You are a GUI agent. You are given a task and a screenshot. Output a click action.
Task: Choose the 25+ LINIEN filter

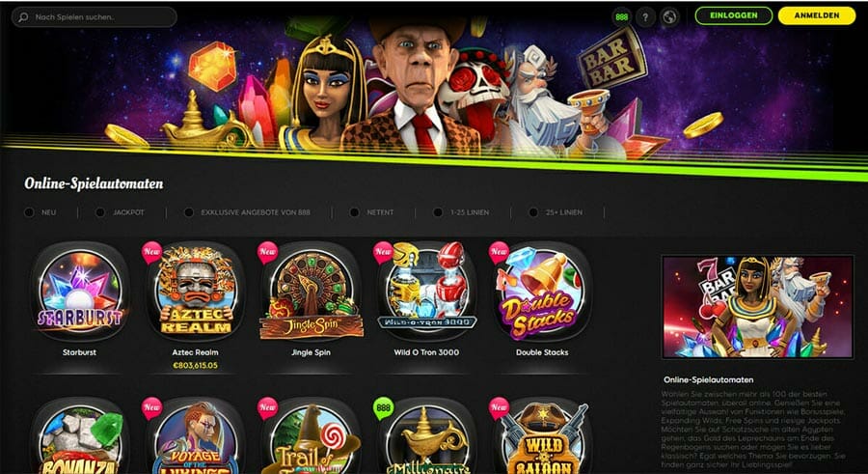coord(533,212)
